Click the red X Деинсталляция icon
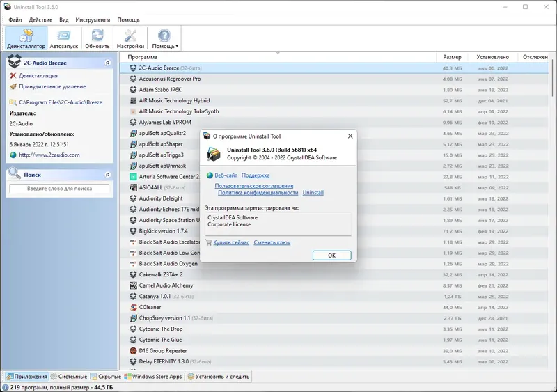Viewport: 557px width, 392px height. point(13,75)
